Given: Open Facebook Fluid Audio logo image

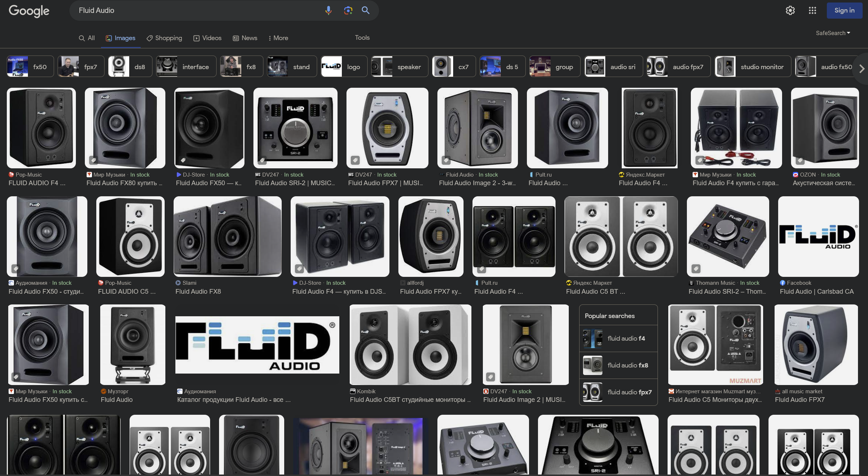Looking at the screenshot, I should pos(818,236).
